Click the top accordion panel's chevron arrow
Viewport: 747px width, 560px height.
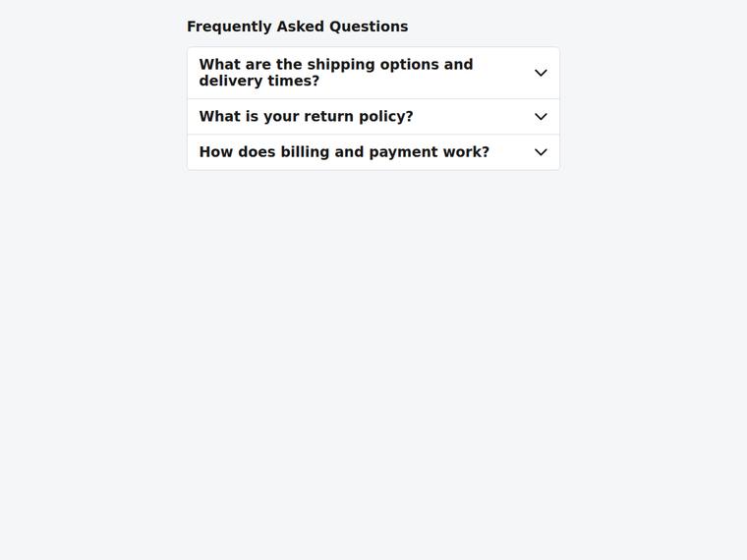541,73
